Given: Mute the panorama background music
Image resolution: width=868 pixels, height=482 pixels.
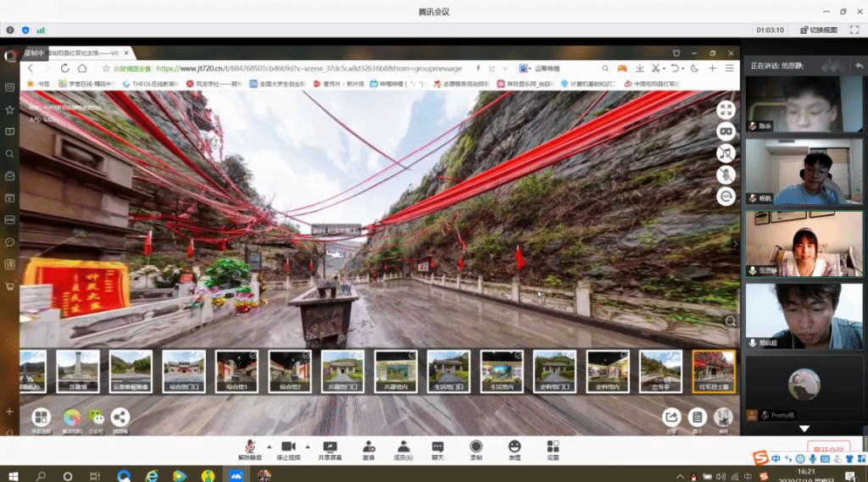Looking at the screenshot, I should [x=726, y=153].
